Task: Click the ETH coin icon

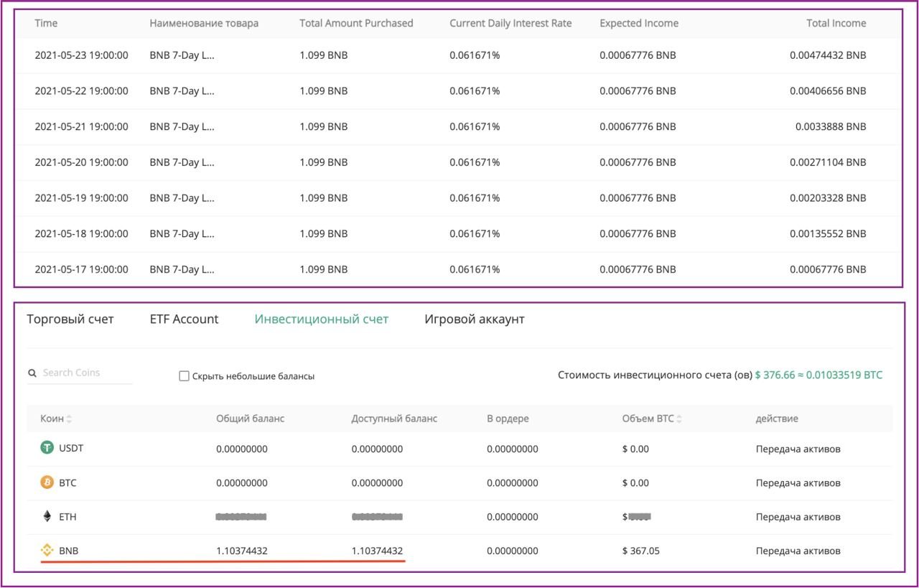Action: click(47, 516)
